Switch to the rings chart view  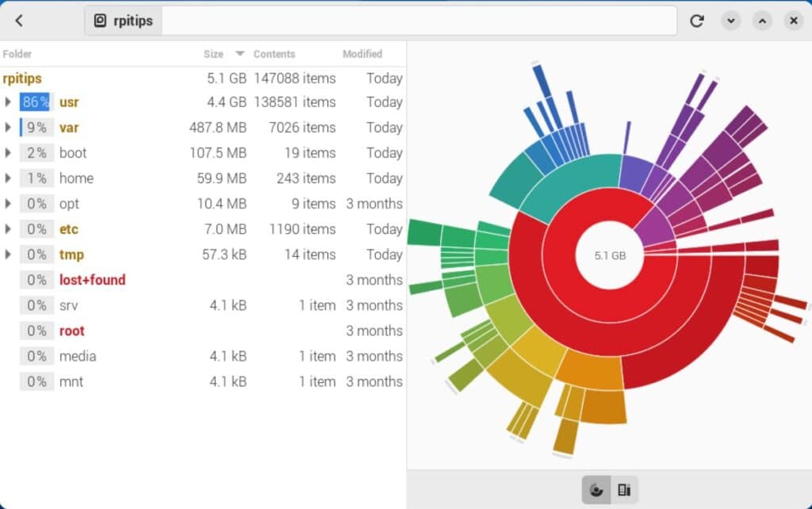coord(595,489)
